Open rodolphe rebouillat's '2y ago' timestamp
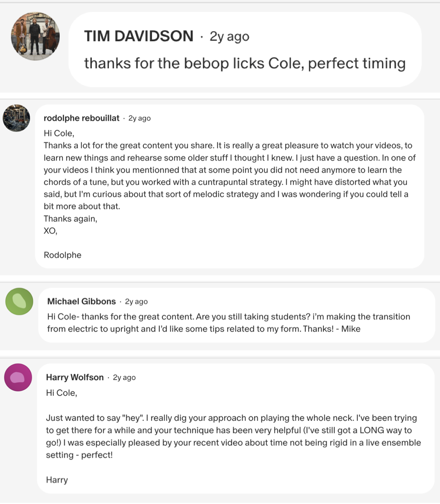440x504 pixels. 140,118
